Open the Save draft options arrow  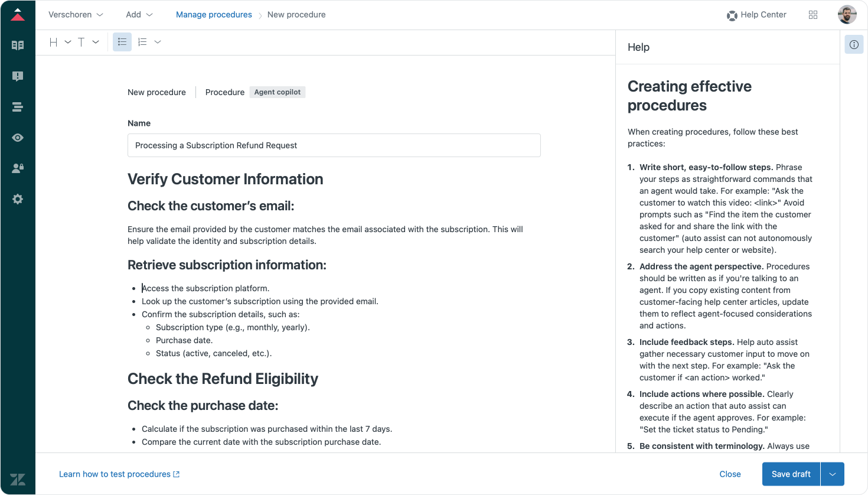(833, 474)
